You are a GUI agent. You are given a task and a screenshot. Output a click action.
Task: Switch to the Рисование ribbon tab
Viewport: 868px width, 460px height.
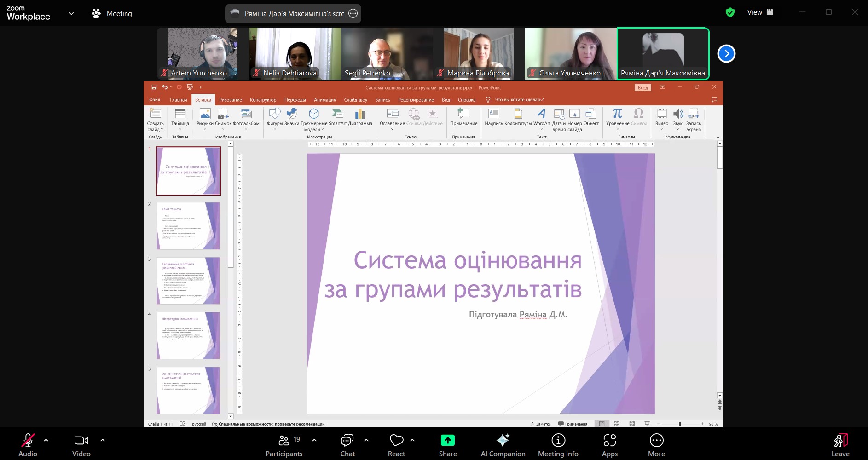[x=231, y=100]
